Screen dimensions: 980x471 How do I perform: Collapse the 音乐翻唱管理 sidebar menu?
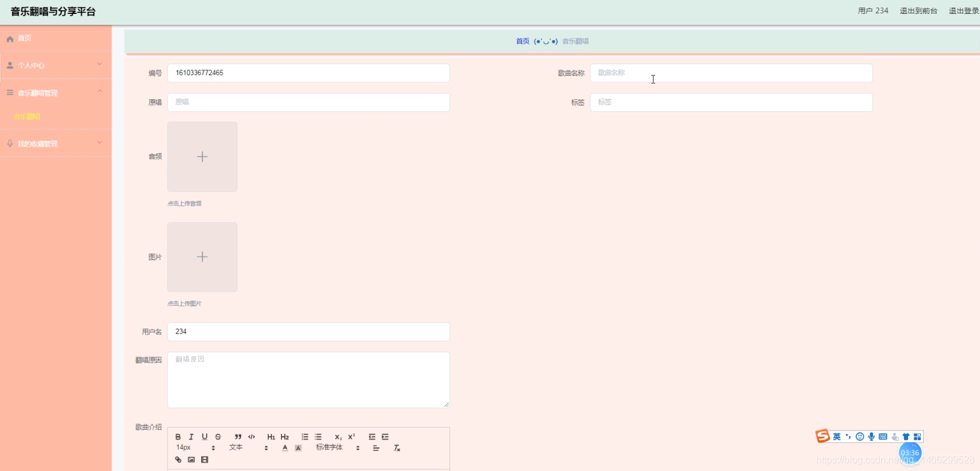pos(56,92)
